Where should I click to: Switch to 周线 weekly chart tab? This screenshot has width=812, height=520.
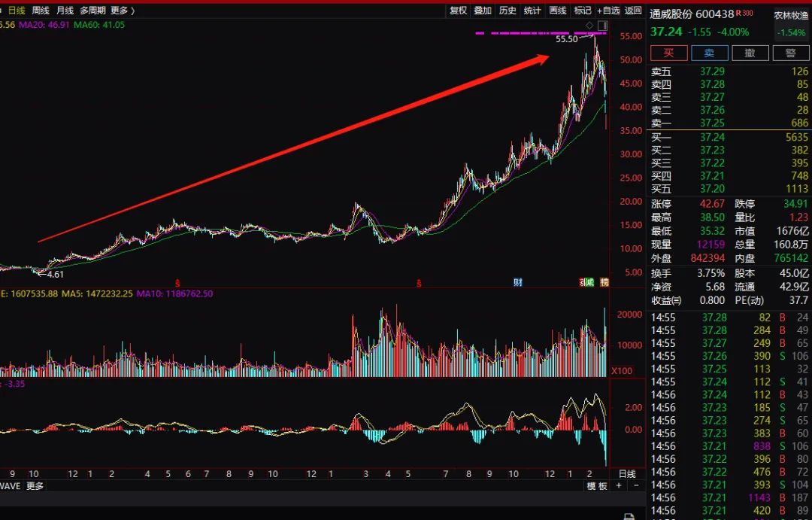(41, 11)
